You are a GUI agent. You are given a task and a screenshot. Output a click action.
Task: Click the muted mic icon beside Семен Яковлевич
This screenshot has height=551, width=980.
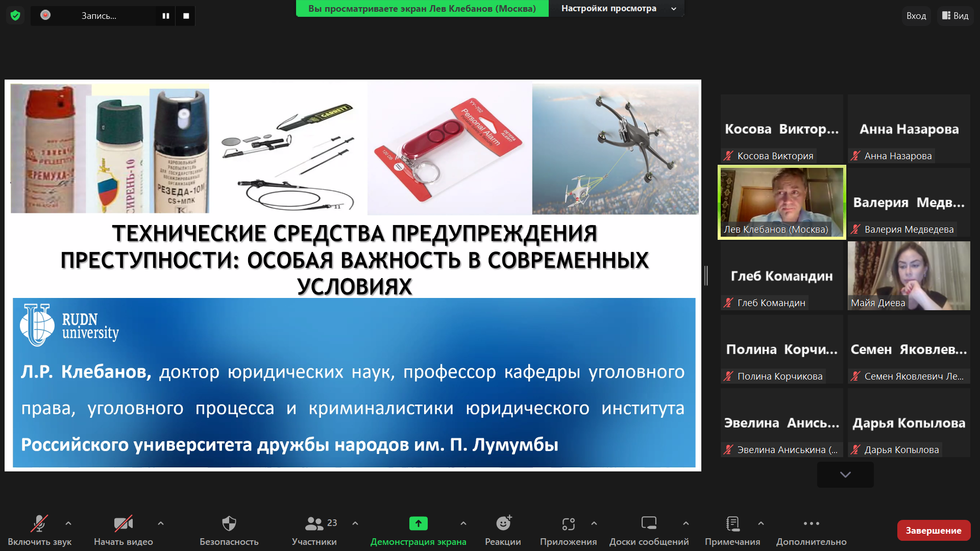[x=855, y=377]
